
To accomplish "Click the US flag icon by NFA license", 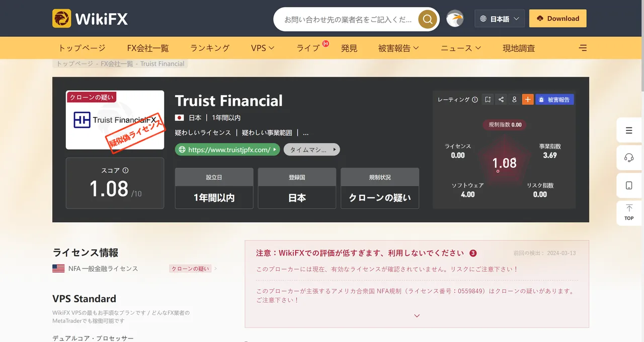I will click(58, 268).
